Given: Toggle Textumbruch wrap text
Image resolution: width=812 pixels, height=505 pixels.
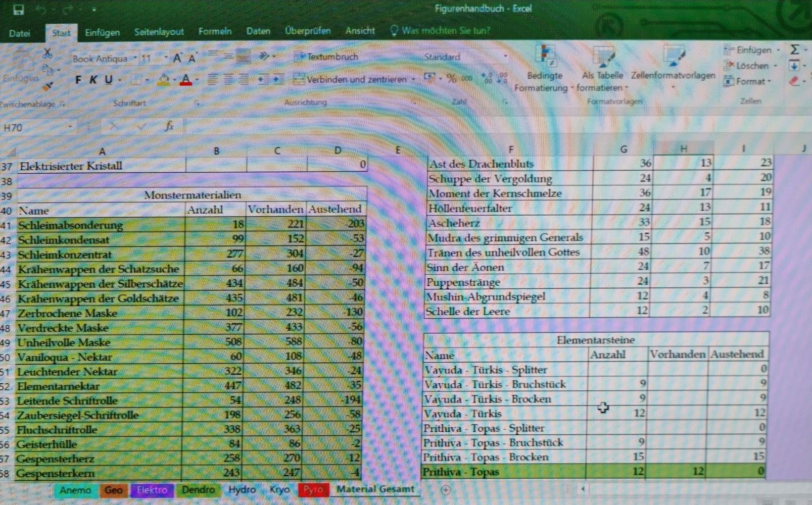Looking at the screenshot, I should 326,57.
